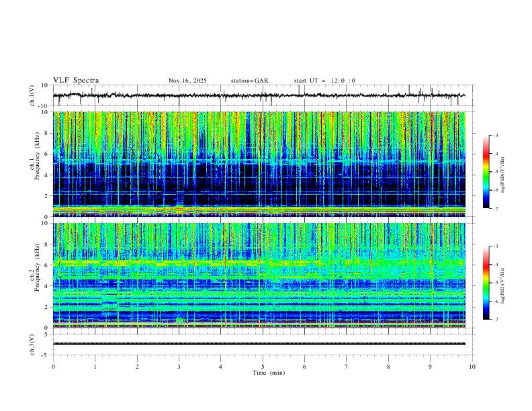The height and width of the screenshot is (411, 532).
Task: Click time axis tick label "9"
Action: pos(430,367)
